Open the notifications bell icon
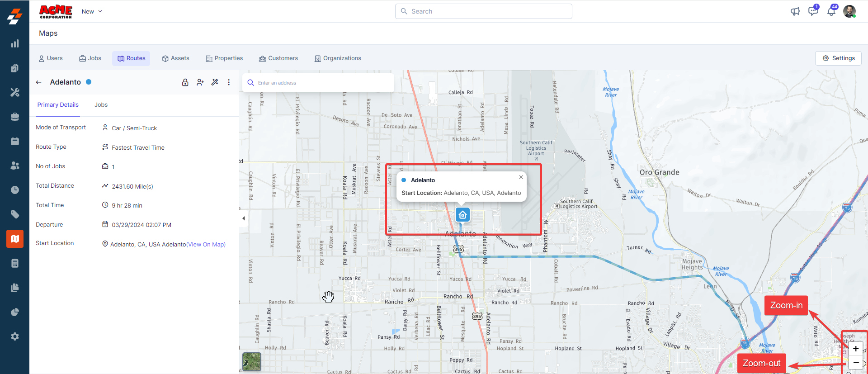Image resolution: width=868 pixels, height=374 pixels. click(831, 11)
